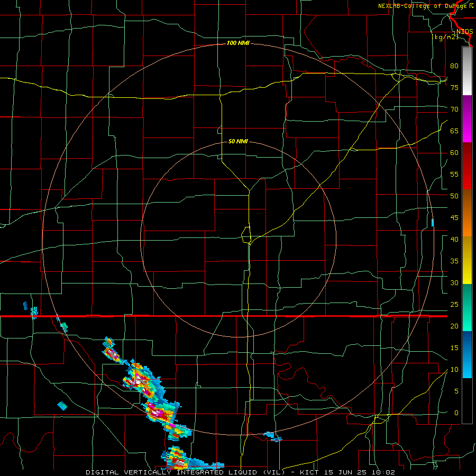Pick the red segment of the color bar

tap(467, 166)
